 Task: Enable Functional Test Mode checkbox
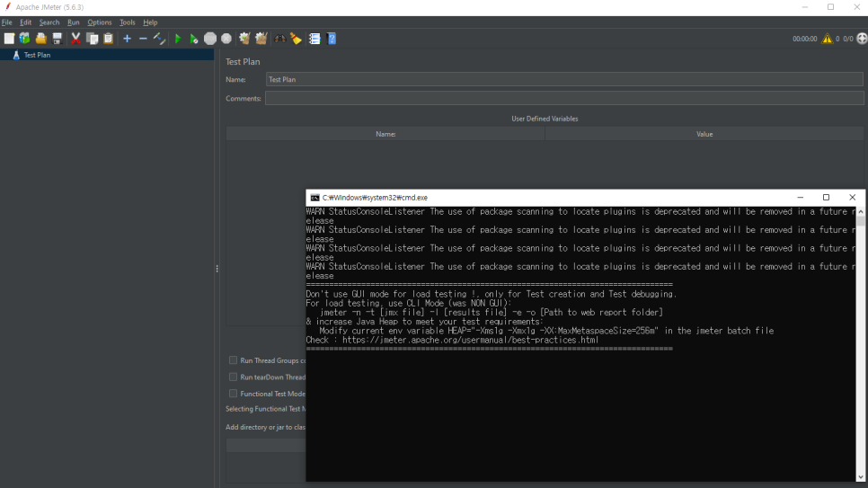coord(233,394)
